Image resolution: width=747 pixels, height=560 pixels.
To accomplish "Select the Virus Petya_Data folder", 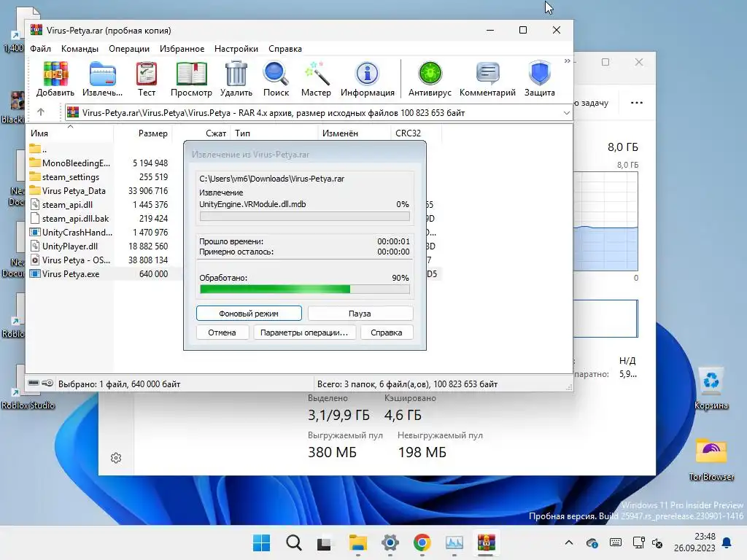I will click(x=68, y=190).
